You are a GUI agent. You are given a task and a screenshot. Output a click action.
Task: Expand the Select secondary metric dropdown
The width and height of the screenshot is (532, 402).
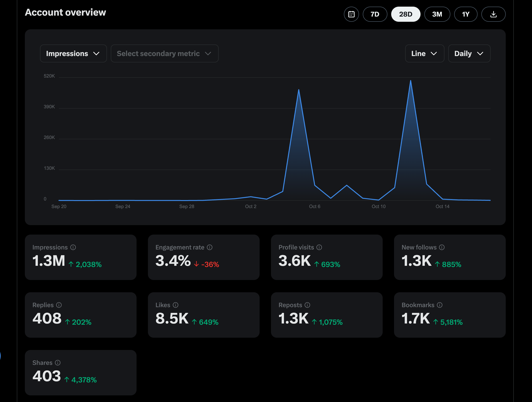click(164, 53)
